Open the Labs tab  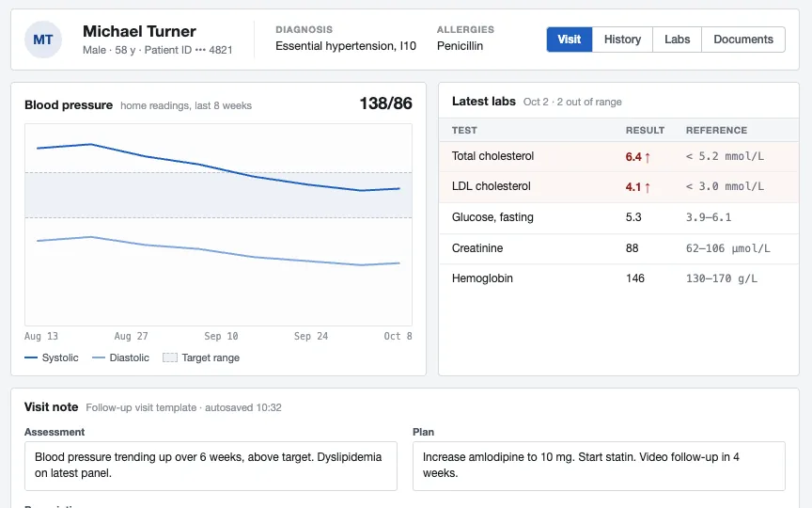click(x=677, y=40)
